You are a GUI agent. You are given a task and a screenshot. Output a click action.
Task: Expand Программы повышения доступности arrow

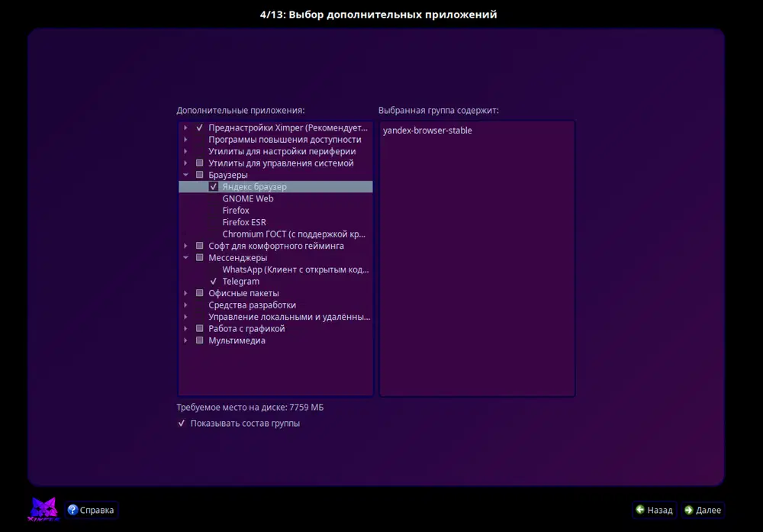[185, 139]
